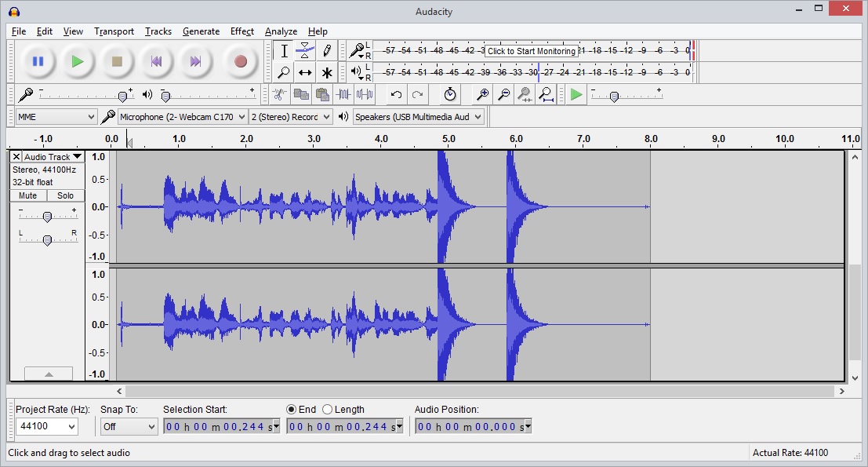The image size is (868, 467).
Task: Click the Zoom In magnifier
Action: [483, 95]
